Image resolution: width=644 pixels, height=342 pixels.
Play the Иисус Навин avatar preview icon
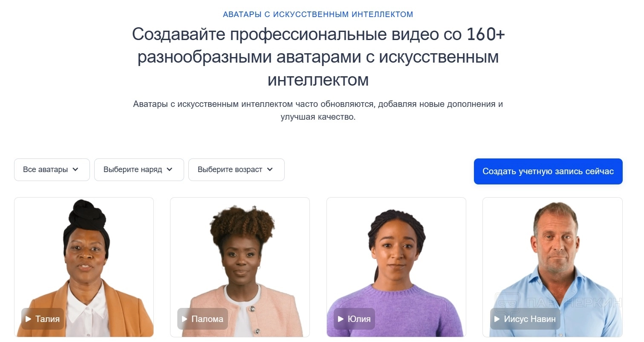click(497, 319)
